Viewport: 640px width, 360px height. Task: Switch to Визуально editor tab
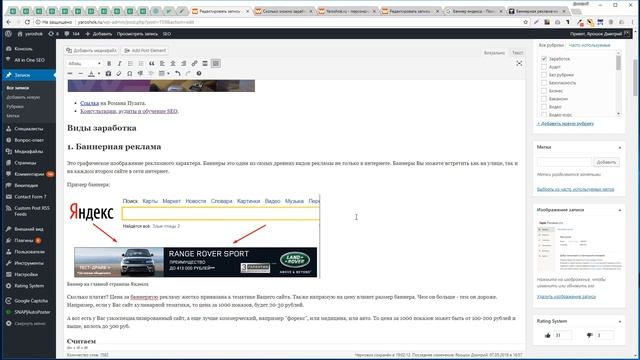pyautogui.click(x=494, y=53)
